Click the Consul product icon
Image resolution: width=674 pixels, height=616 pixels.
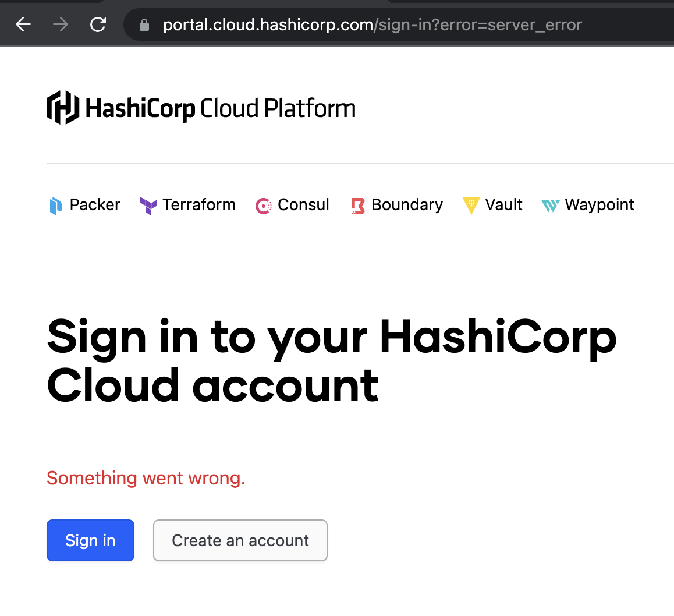pos(264,206)
